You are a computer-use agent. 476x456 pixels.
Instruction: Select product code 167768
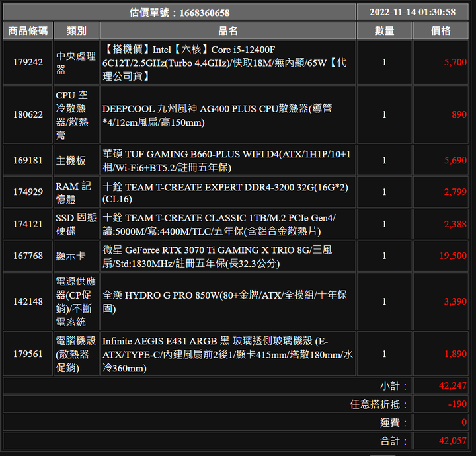pyautogui.click(x=28, y=256)
